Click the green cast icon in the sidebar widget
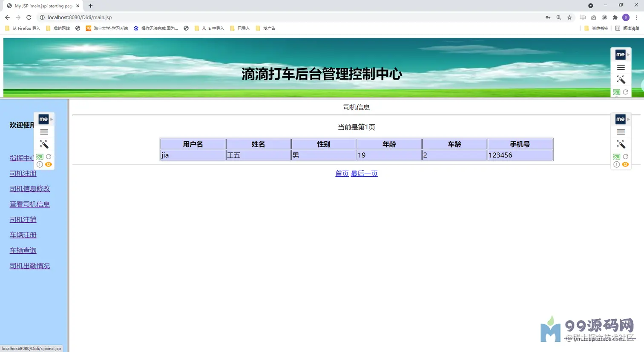The image size is (644, 352). [x=40, y=157]
